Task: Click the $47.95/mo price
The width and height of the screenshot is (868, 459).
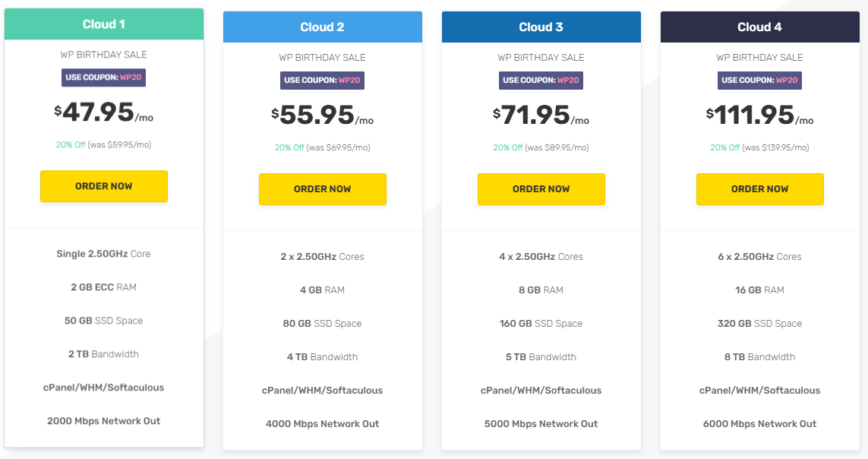Action: (x=104, y=112)
